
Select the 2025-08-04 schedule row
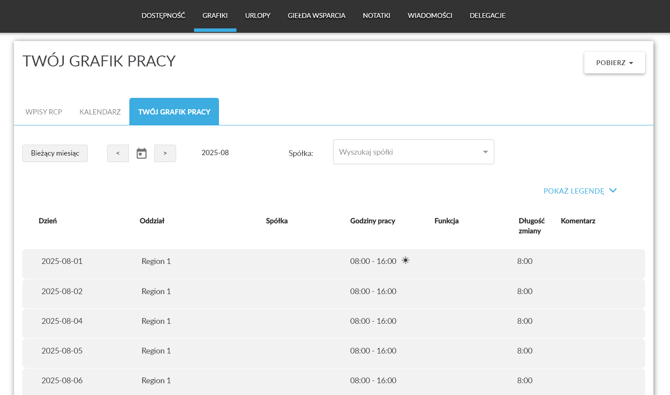[333, 321]
